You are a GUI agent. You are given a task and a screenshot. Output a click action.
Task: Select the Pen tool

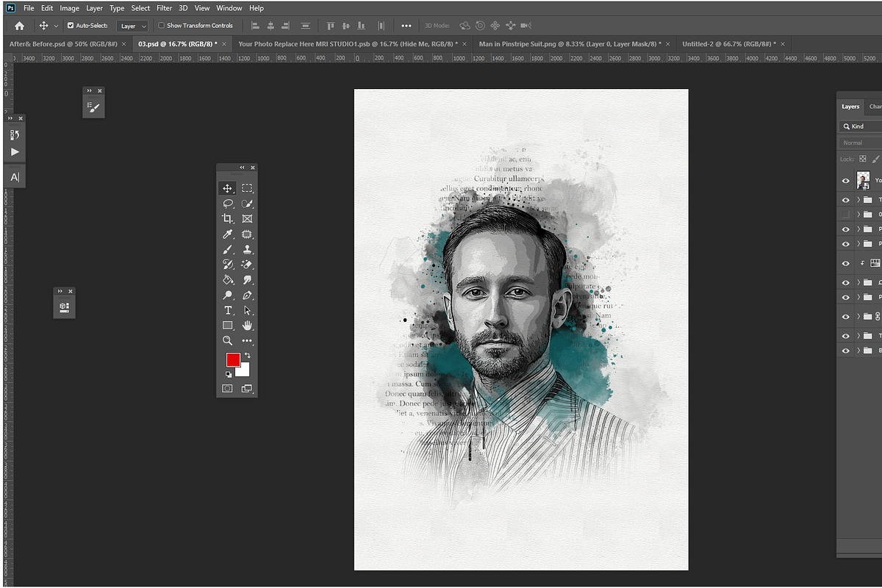[247, 295]
